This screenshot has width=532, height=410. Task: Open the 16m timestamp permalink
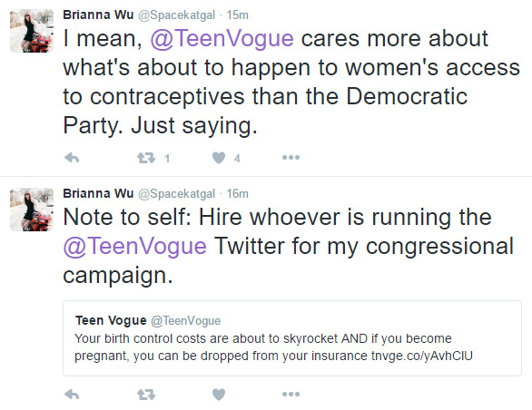click(238, 193)
